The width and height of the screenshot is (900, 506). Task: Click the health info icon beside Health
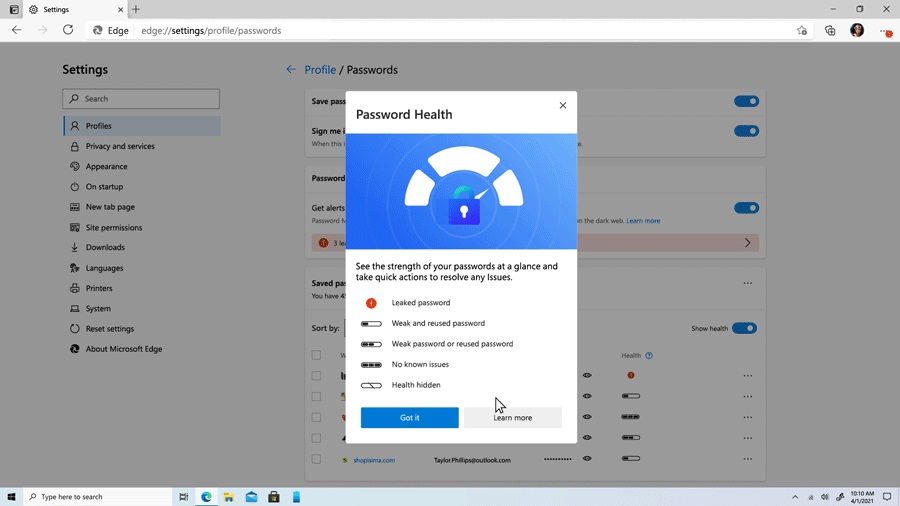pos(649,356)
